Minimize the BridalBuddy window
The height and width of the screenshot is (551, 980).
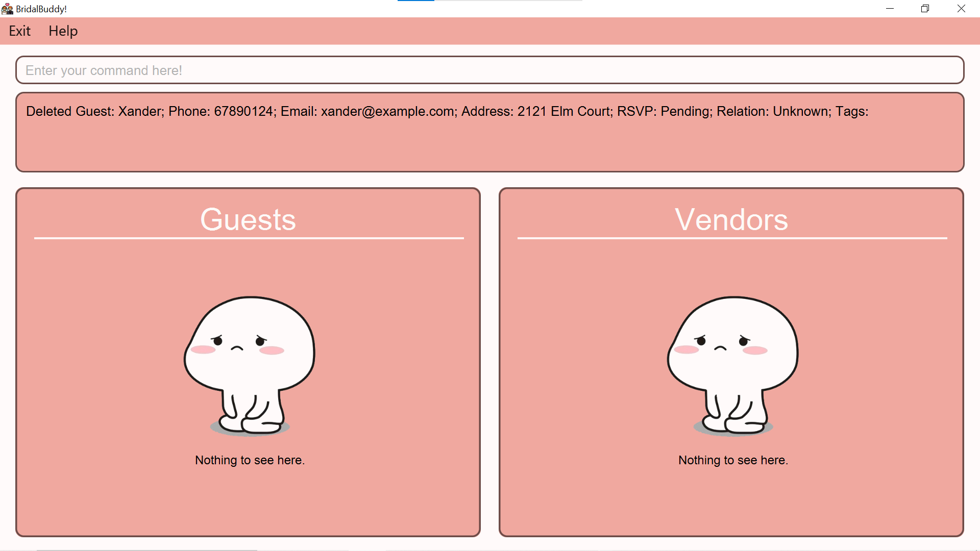coord(890,9)
